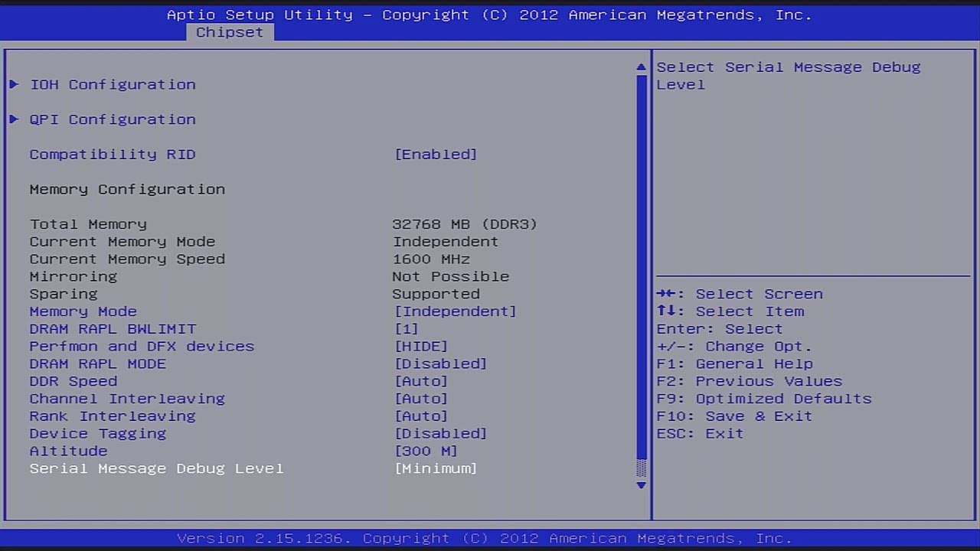Screen dimensions: 980x551
Task: Change the Altitude 300 M setting
Action: 426,451
